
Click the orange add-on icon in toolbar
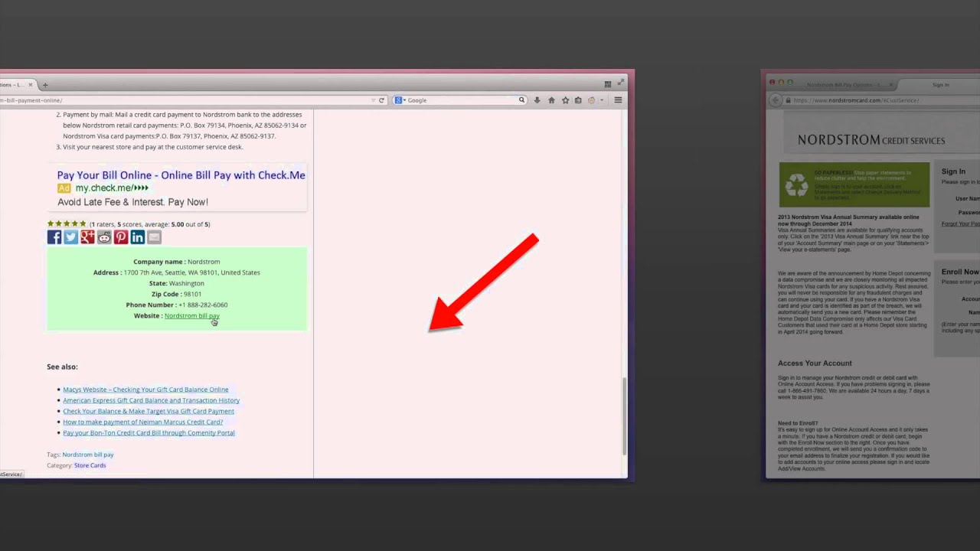click(x=591, y=100)
